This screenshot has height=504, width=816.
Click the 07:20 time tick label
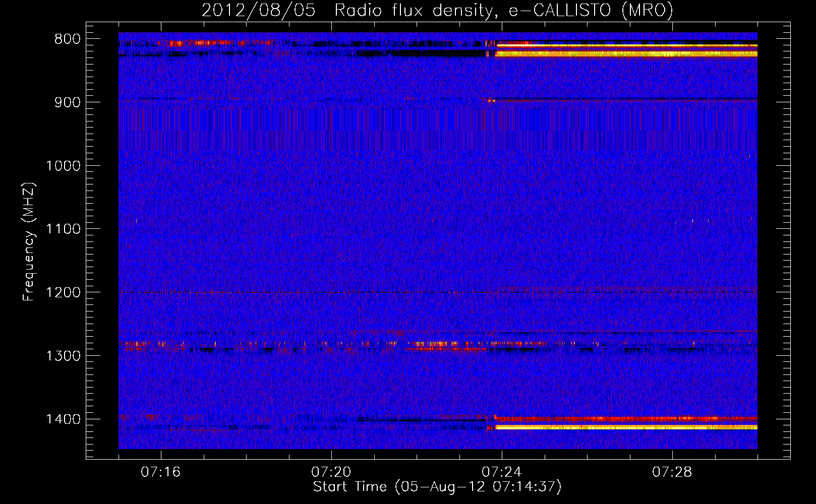(x=331, y=472)
